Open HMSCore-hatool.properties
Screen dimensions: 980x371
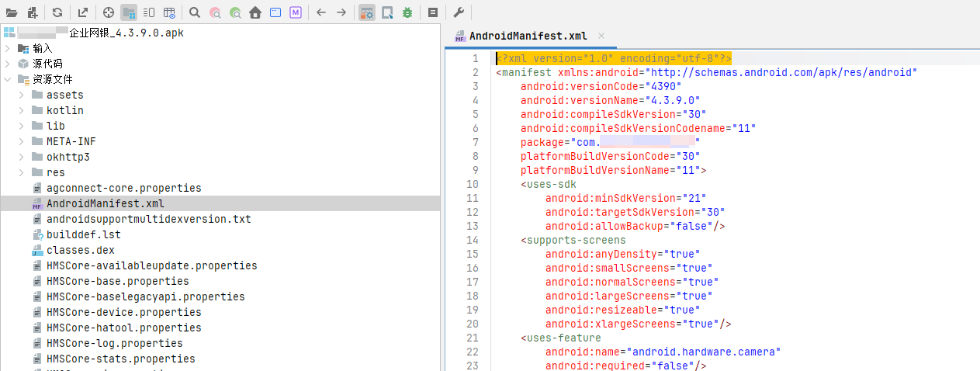coord(123,328)
